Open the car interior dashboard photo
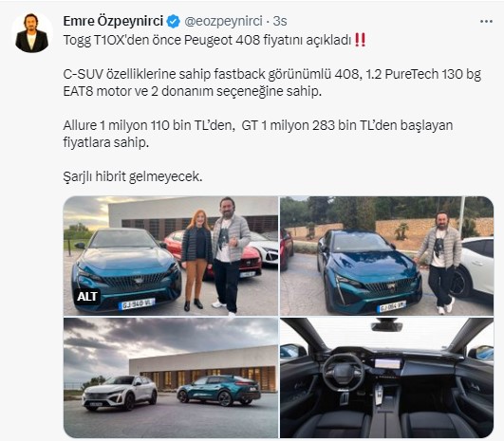The height and width of the screenshot is (441, 504). coord(386,377)
